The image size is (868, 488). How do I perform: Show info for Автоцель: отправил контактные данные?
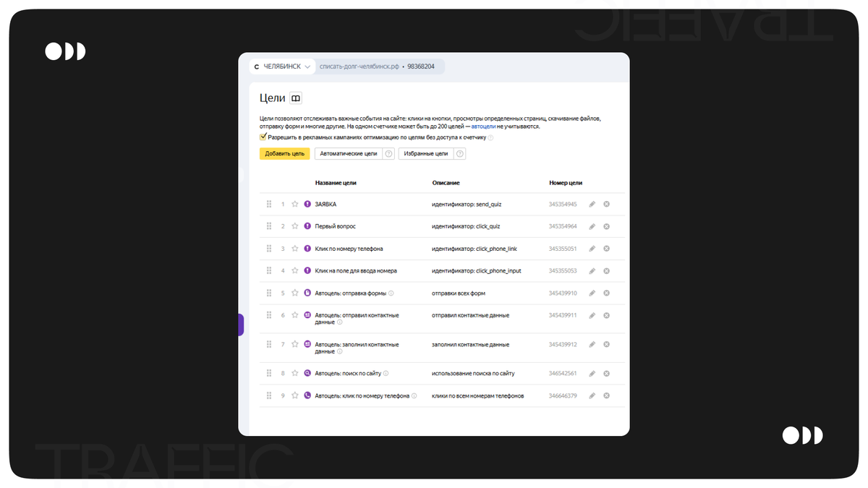(340, 322)
